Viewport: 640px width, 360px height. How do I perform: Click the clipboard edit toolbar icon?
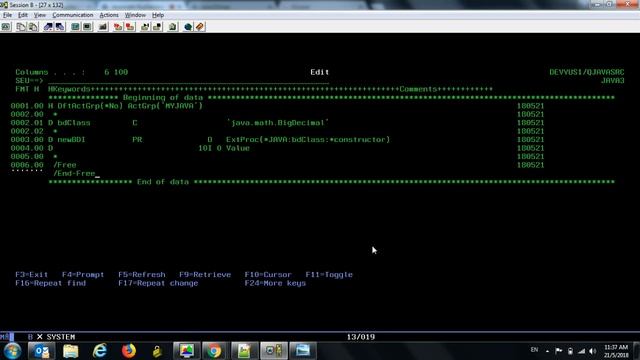click(173, 27)
